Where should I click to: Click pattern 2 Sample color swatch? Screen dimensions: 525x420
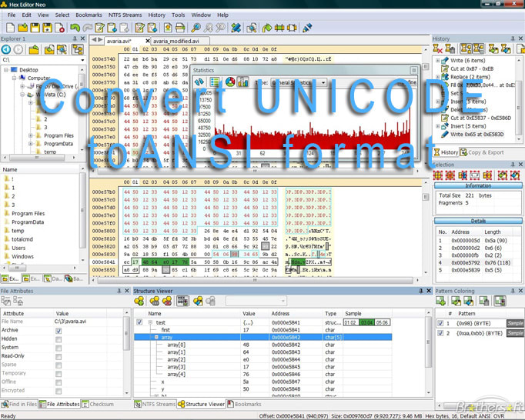pos(515,333)
